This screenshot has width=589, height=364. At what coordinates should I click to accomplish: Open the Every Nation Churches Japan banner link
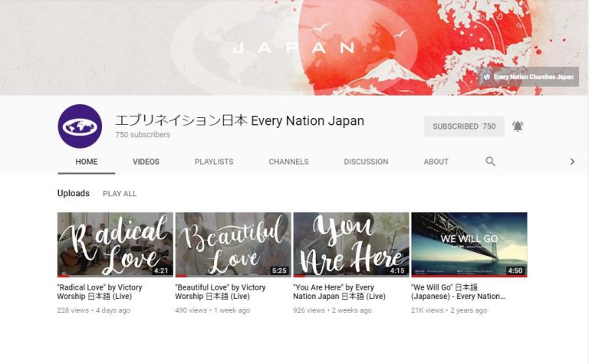pyautogui.click(x=528, y=77)
